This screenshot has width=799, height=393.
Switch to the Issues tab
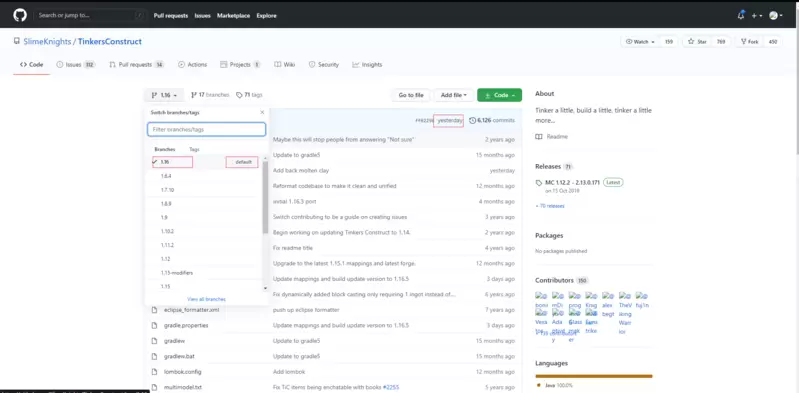pos(75,65)
